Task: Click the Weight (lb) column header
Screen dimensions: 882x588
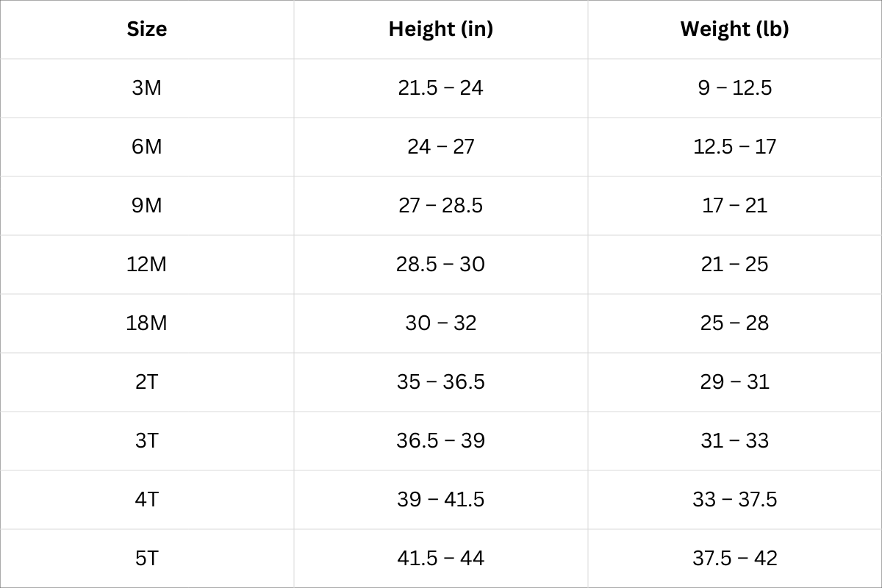Action: coord(734,29)
